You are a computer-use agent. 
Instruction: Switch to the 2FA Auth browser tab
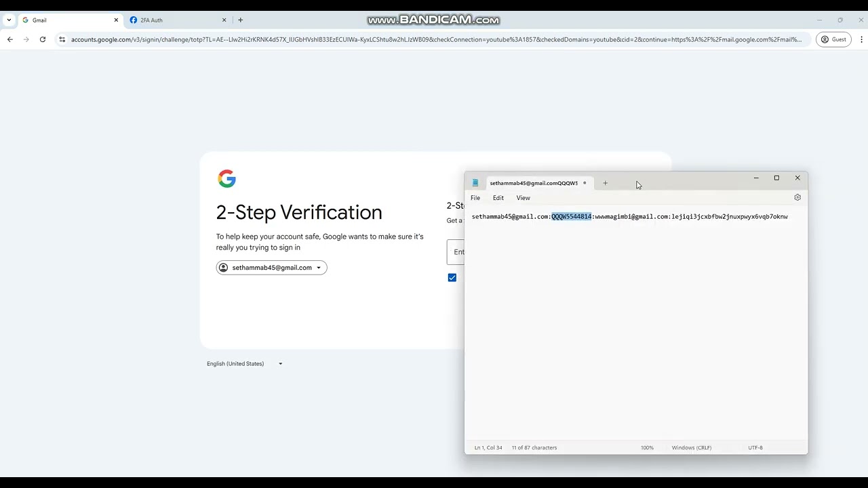(178, 20)
